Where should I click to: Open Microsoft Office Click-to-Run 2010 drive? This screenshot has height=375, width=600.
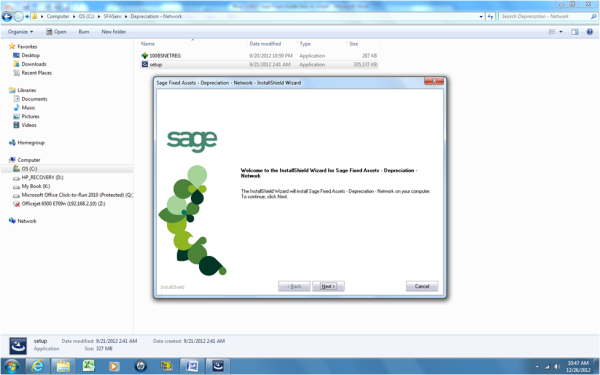click(x=77, y=195)
